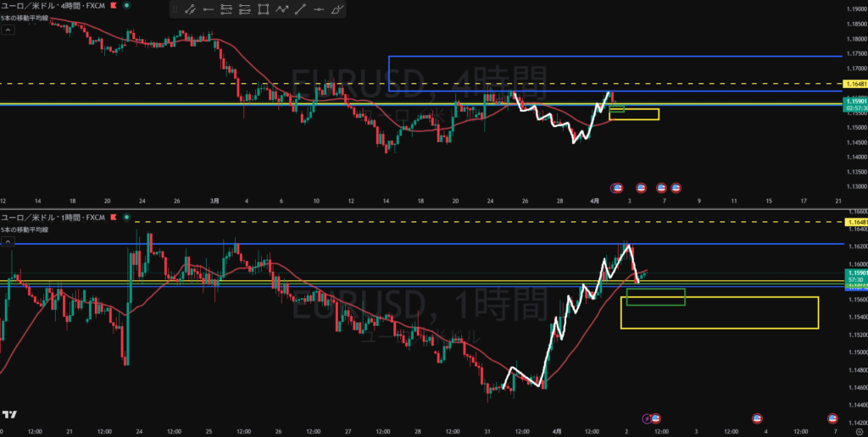Pick the rectangle drawing tool
Viewport: 868px width, 437px height.
(x=263, y=10)
